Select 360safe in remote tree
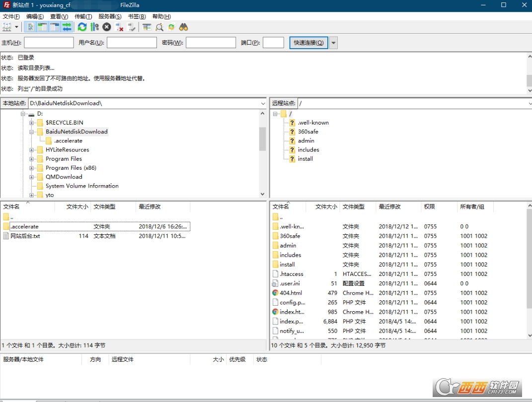Screen dimensions: 532x402 point(308,132)
